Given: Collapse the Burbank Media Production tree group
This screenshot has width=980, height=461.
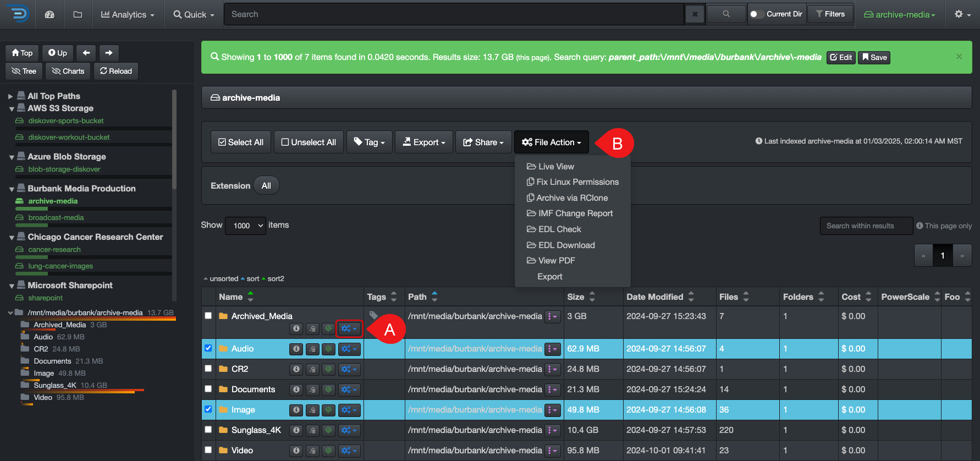Looking at the screenshot, I should pos(12,189).
